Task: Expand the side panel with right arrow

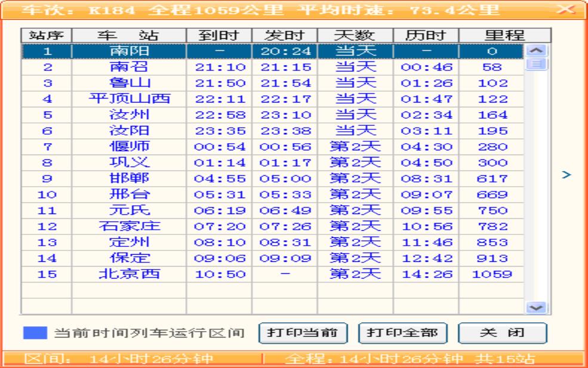Action: (567, 175)
